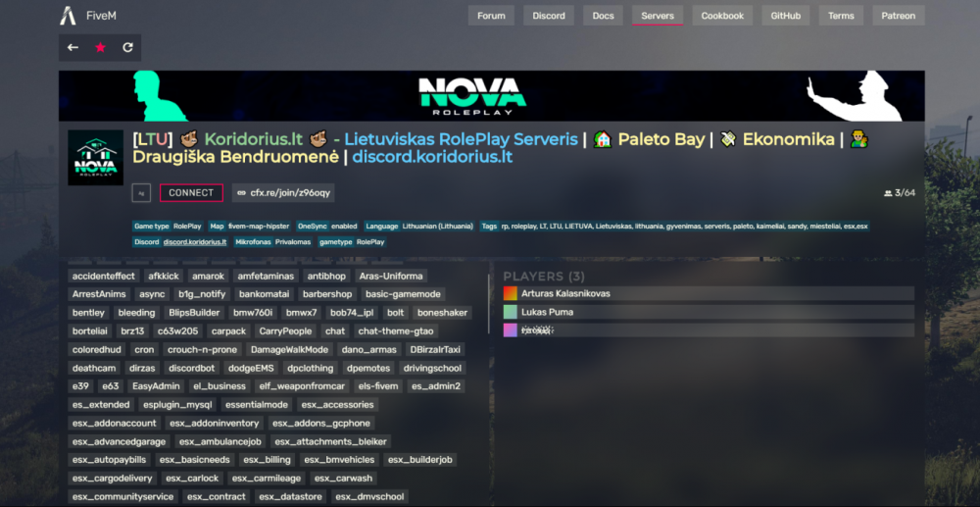The height and width of the screenshot is (507, 980).
Task: Click the discordbot resource tag
Action: click(191, 368)
